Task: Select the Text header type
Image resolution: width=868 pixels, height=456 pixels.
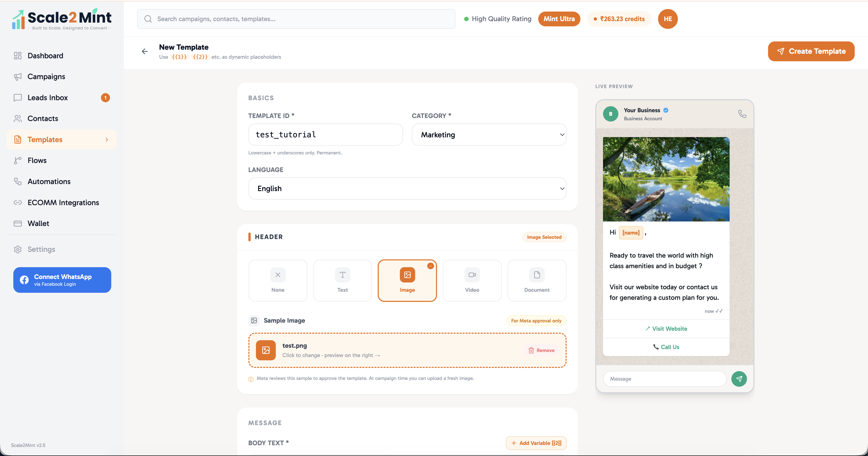Action: pos(342,280)
